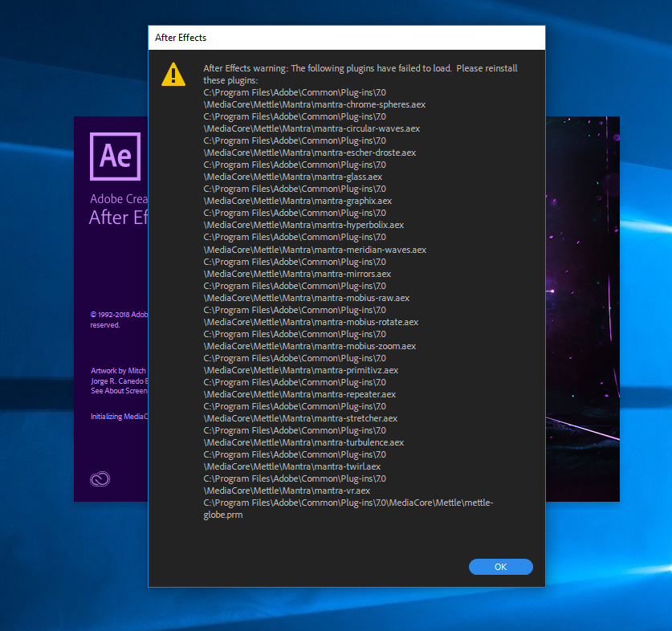Click the globe.prm text line
Screen dimensions: 672x631
click(223, 515)
